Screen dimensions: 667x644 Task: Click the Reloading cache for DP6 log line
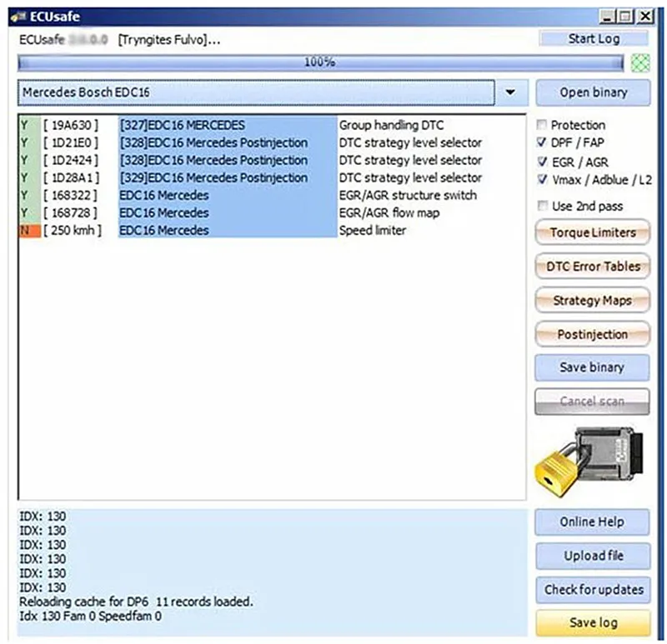click(136, 602)
